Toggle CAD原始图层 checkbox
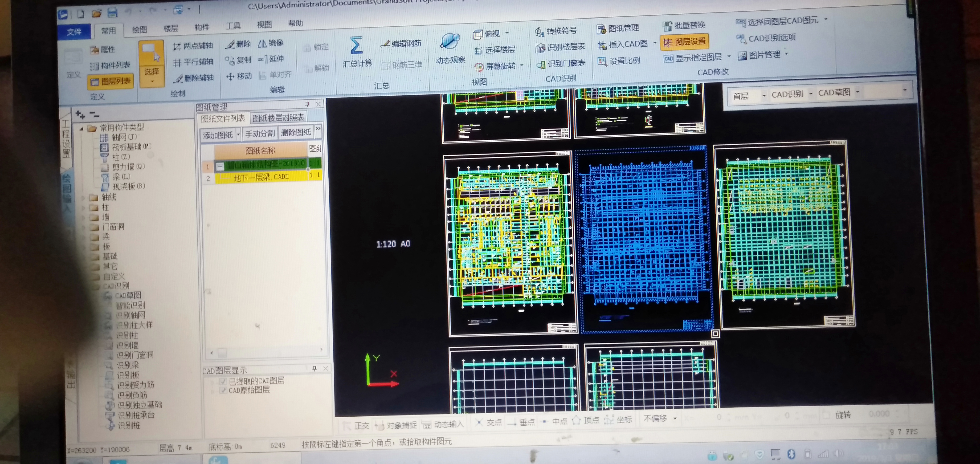 (x=223, y=390)
